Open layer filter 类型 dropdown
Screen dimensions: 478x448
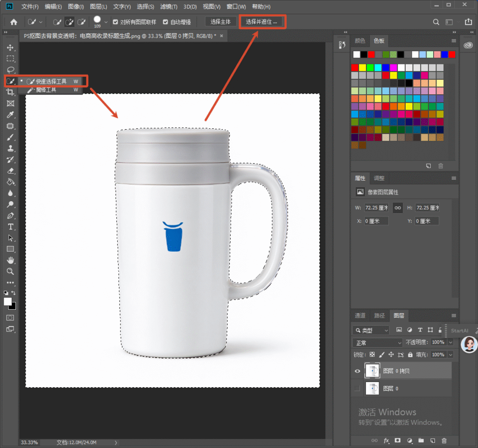coord(371,330)
